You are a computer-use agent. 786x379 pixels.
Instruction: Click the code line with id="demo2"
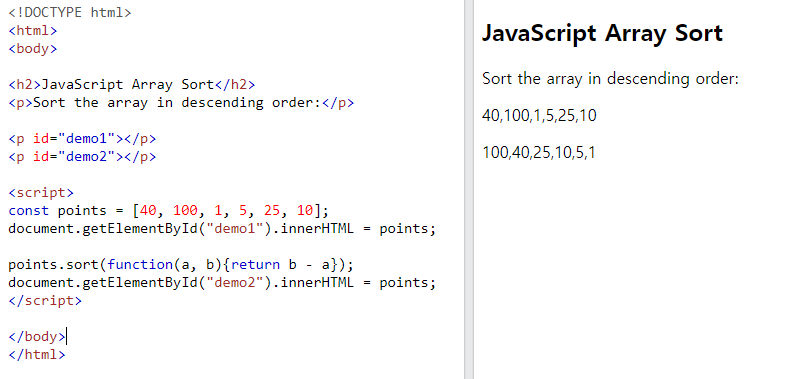coord(82,157)
